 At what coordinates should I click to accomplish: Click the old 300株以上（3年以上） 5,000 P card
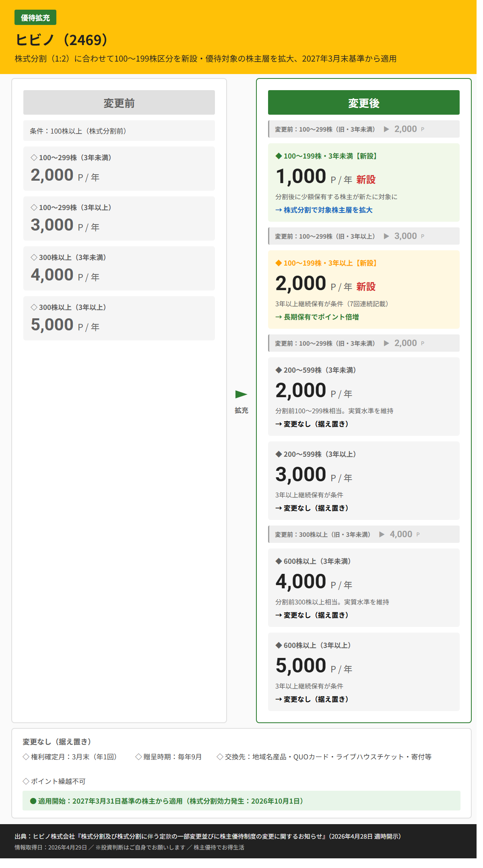tap(119, 318)
